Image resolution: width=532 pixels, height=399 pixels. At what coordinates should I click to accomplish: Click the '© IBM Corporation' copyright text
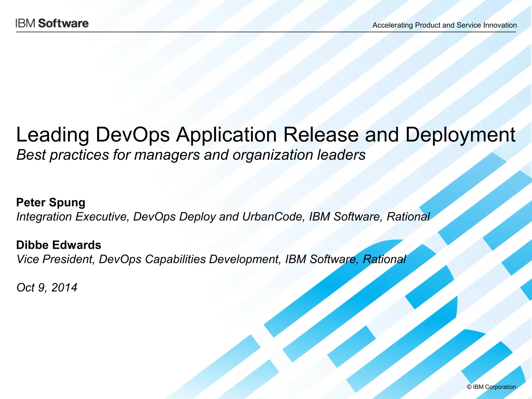[x=491, y=387]
